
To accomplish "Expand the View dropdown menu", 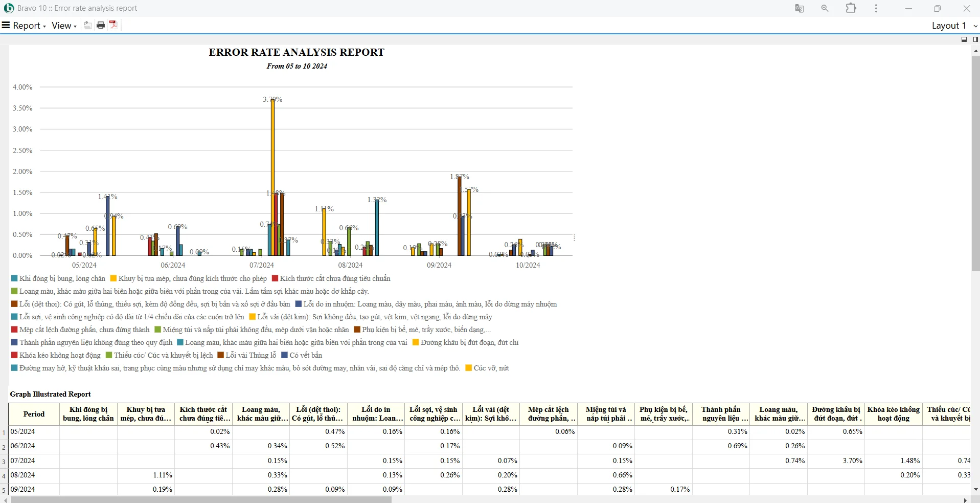I will (x=64, y=26).
